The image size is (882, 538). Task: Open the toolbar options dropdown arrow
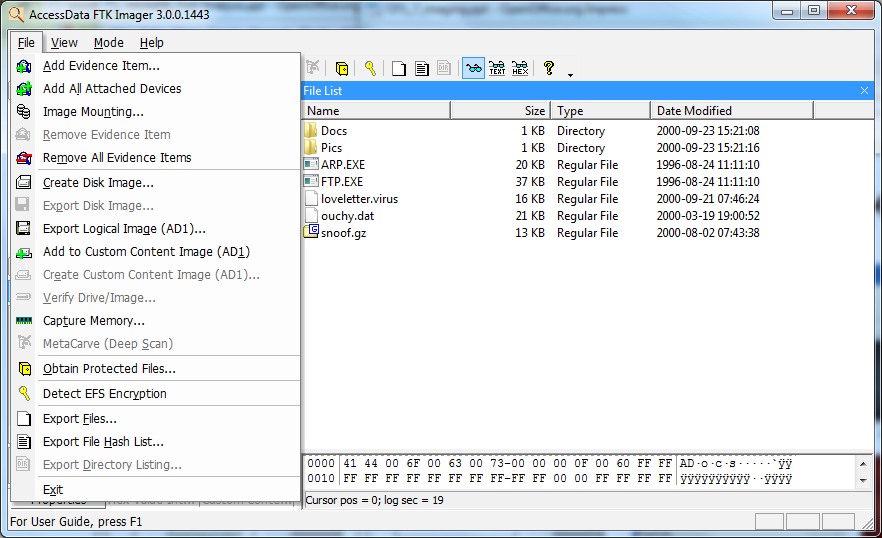[570, 75]
